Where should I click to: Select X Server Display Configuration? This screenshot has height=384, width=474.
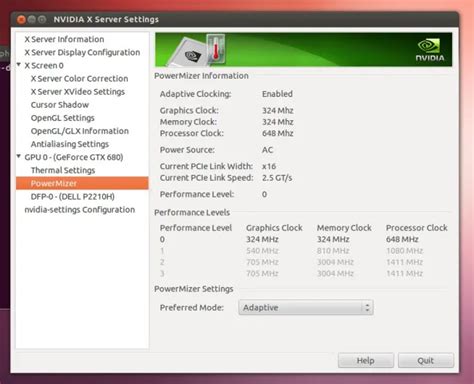(x=82, y=52)
